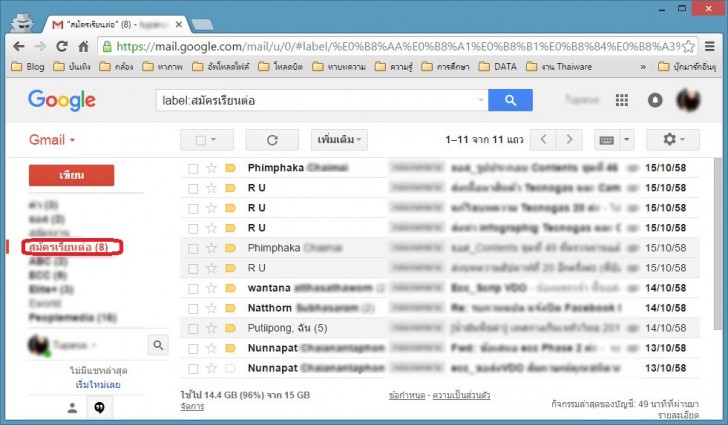Tick checkbox for first Phimphaka email
This screenshot has height=425, width=728.
[193, 168]
